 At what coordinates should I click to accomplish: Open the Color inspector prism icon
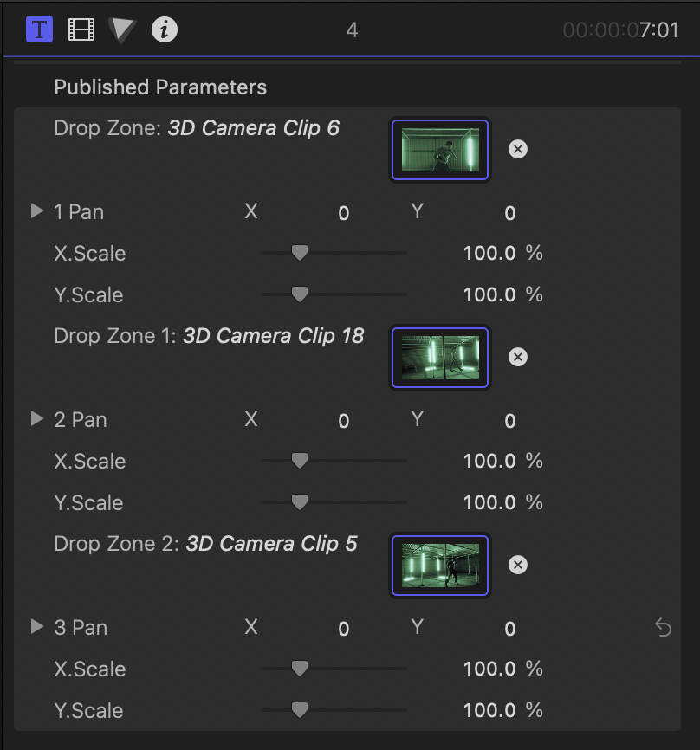tap(123, 30)
